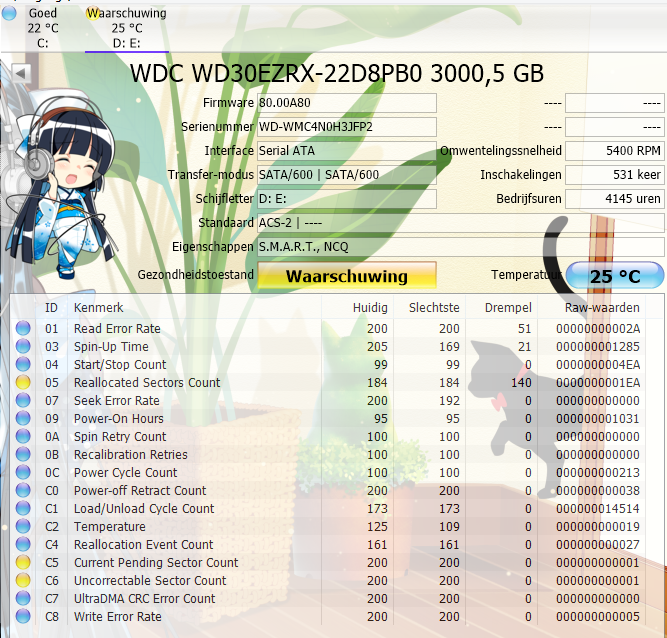Screen dimensions: 667x638
Task: Go to previous disk with left arrow
Action: coord(21,73)
